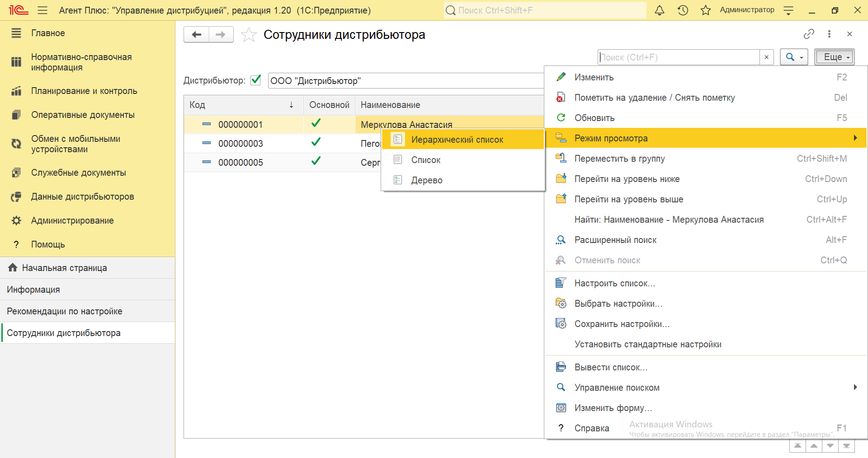Click Основной checkmark for row 000000005

click(316, 161)
